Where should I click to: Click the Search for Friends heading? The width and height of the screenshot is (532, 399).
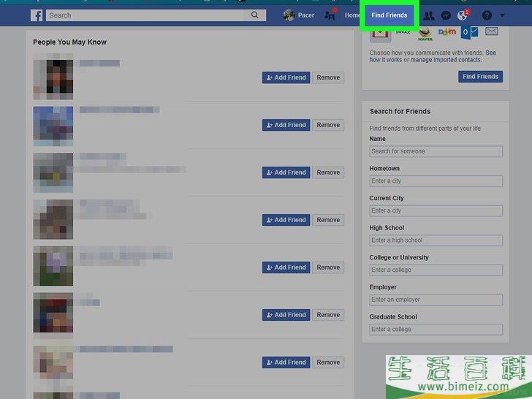(400, 111)
